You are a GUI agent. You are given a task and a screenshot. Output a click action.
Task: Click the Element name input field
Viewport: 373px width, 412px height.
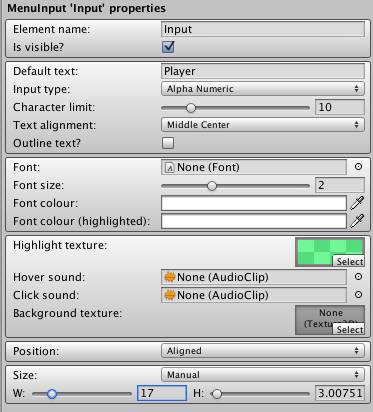coord(263,29)
